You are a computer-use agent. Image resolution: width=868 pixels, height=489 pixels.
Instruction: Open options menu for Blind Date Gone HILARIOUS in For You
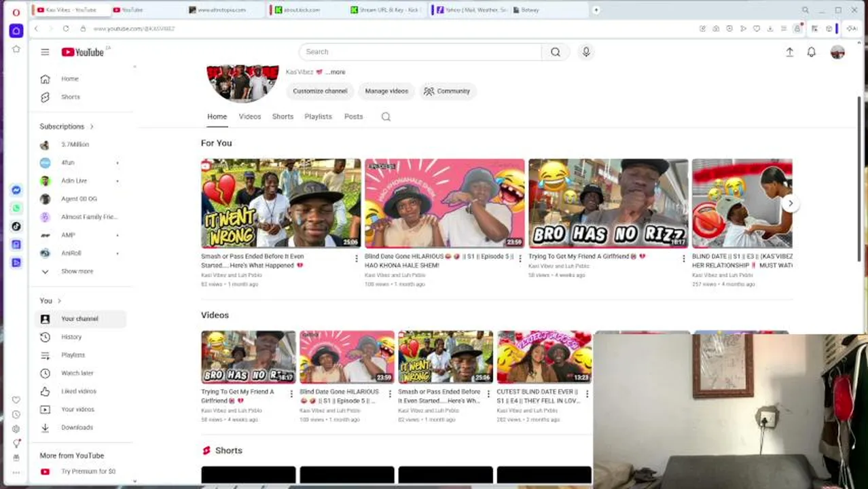(x=520, y=259)
